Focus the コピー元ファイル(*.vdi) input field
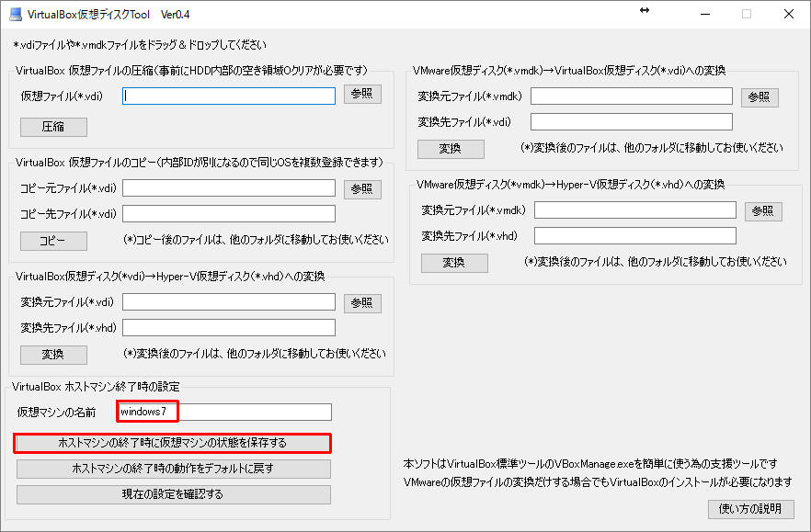Image resolution: width=811 pixels, height=532 pixels. [229, 187]
